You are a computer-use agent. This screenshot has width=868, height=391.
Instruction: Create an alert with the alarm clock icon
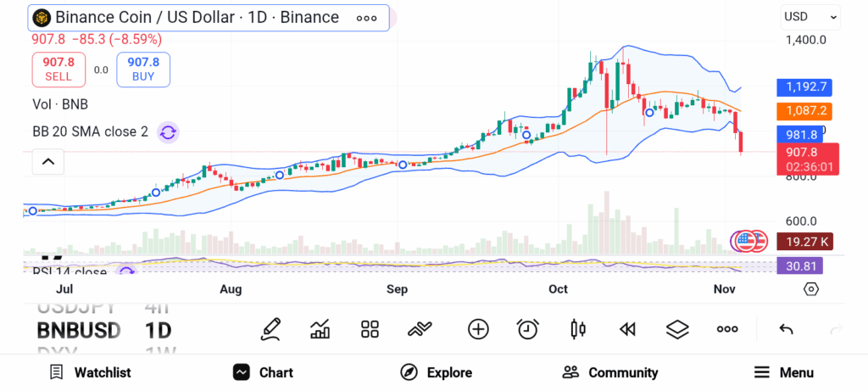coord(528,329)
